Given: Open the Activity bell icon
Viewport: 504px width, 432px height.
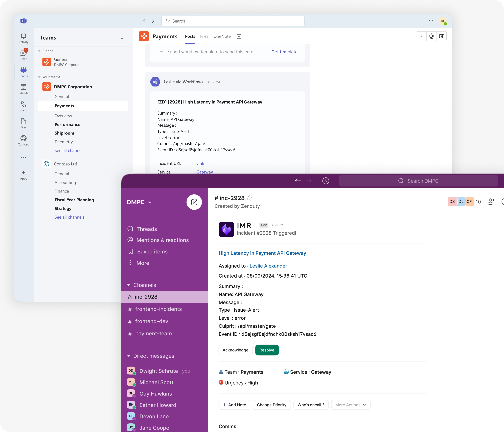Looking at the screenshot, I should (23, 38).
